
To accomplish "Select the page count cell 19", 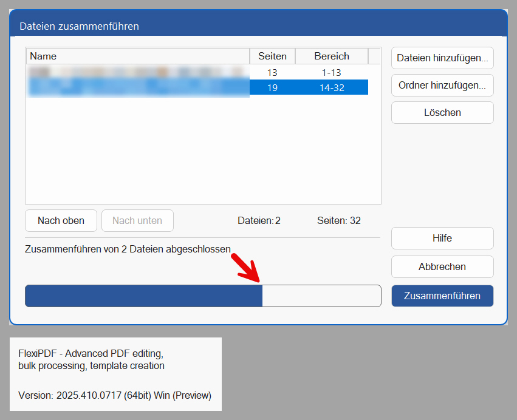I will 272,87.
